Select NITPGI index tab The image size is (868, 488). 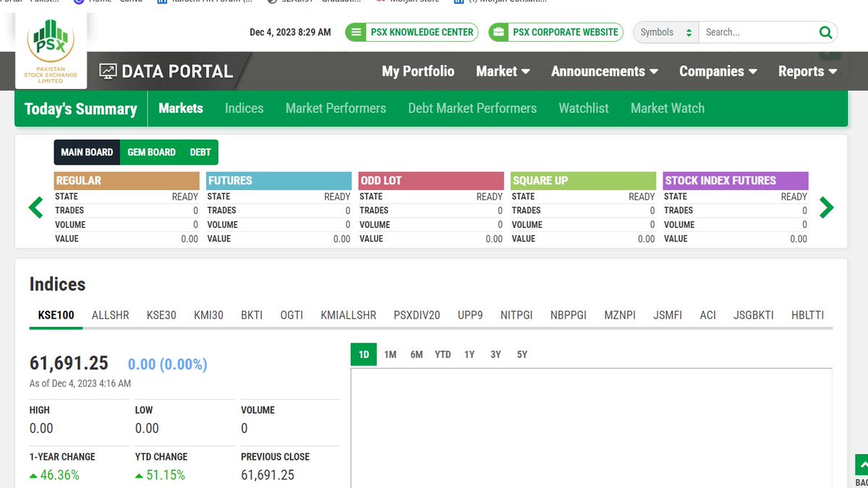pos(516,315)
